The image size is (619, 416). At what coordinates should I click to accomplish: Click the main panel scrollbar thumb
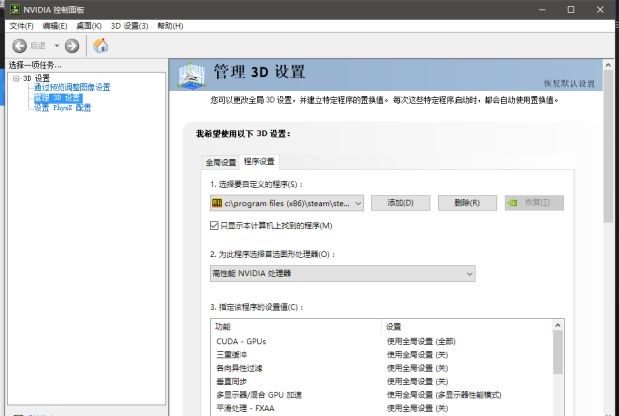click(608, 147)
